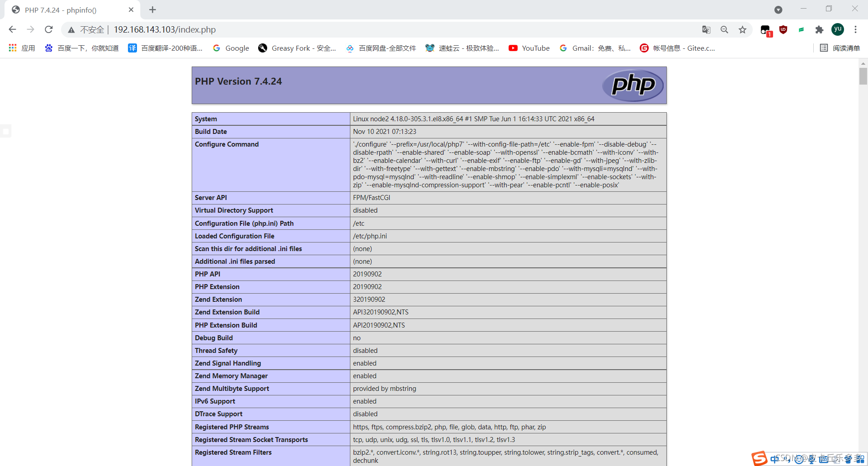Screen dimensions: 868x466
Task: Open the Gmail bookmark
Action: click(595, 48)
